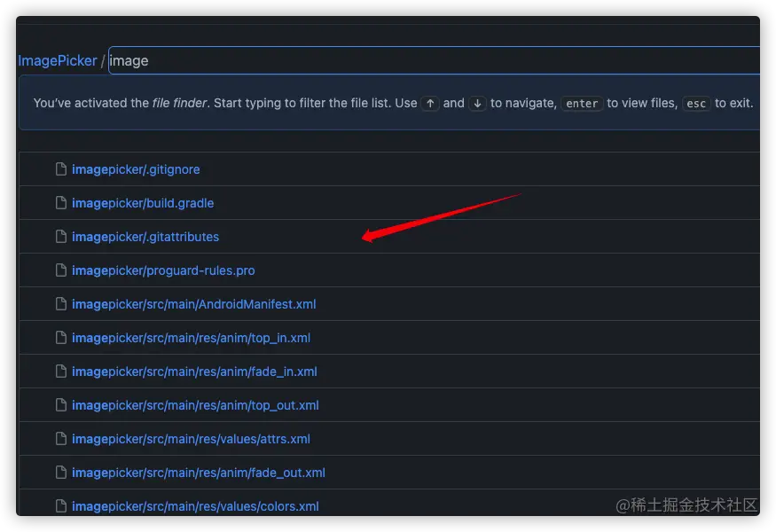Screen dimensions: 776x532
Task: Click file icon beside .gitignore
Action: 61,169
